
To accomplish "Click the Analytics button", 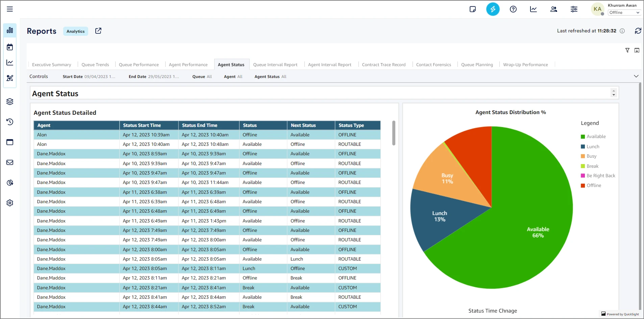I will pos(76,31).
